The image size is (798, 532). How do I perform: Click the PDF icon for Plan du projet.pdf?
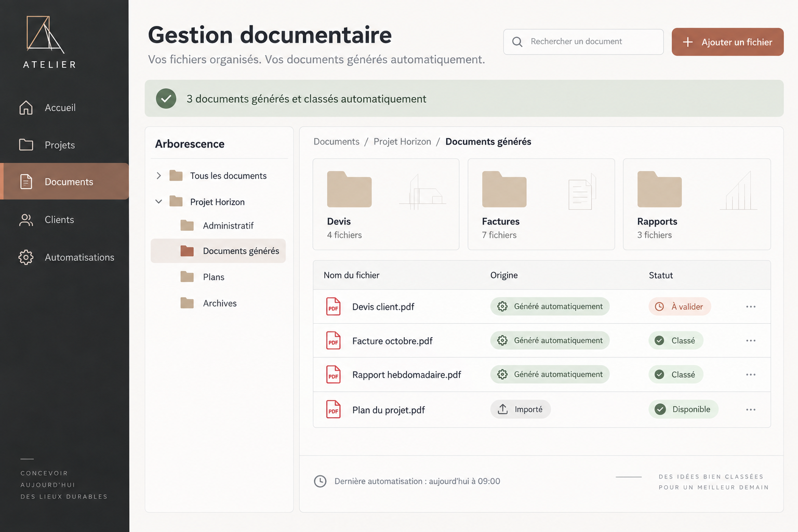[334, 409]
